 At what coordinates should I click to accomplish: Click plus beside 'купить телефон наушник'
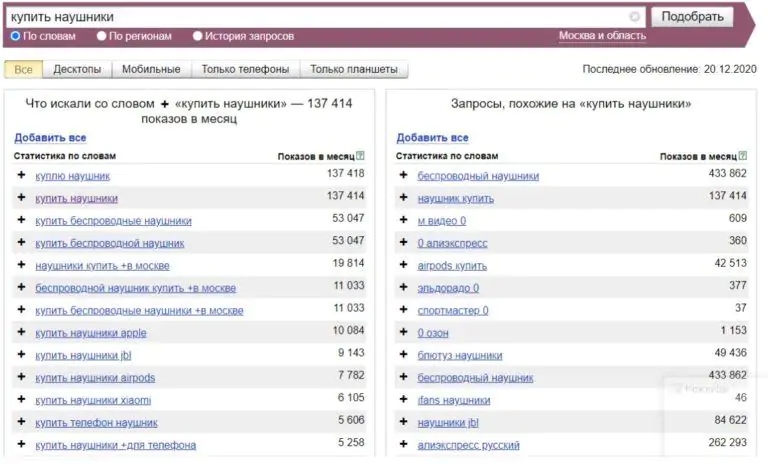pos(21,421)
